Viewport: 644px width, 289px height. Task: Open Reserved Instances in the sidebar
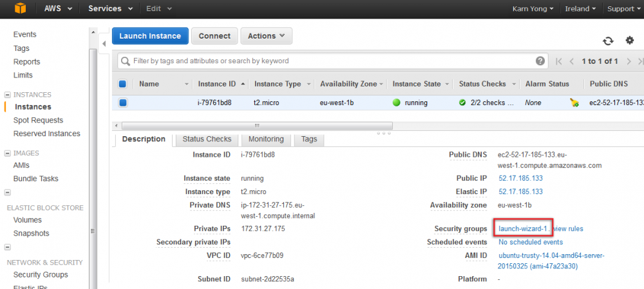point(47,134)
